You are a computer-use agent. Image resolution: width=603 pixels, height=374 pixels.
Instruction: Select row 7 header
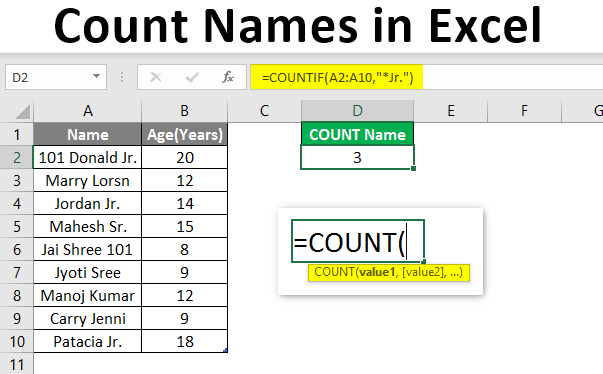click(17, 273)
